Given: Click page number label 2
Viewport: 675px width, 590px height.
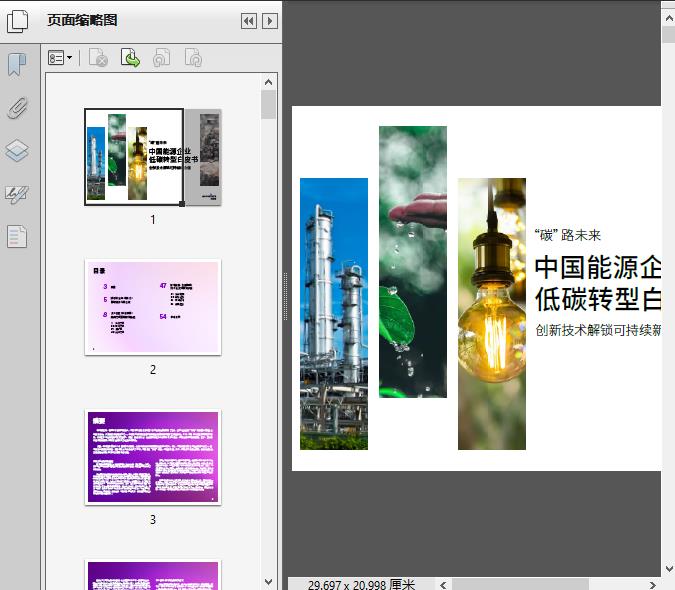Looking at the screenshot, I should 153,370.
